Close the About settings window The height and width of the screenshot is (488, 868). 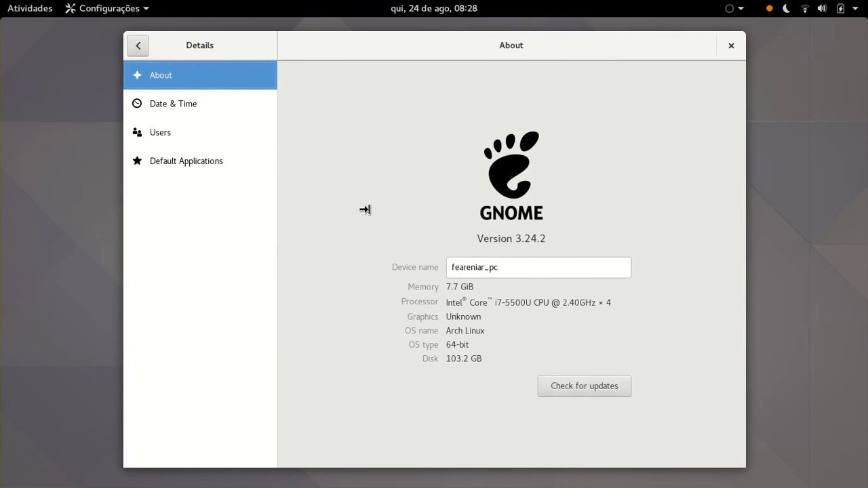(731, 45)
